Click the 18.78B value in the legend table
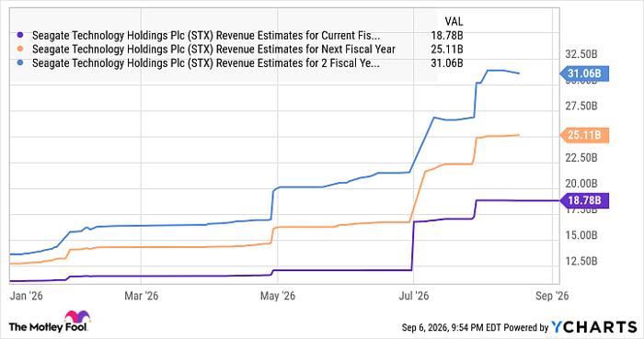Screen dimensions: 644x339 447,36
